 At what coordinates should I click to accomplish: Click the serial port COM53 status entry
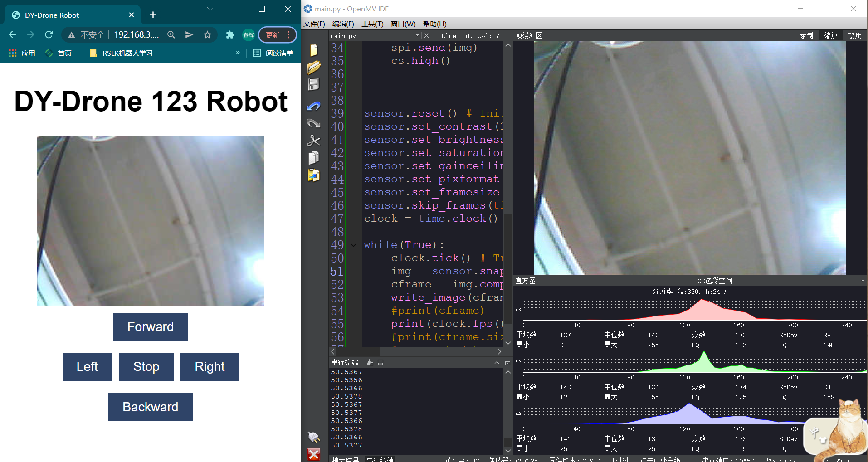pyautogui.click(x=728, y=459)
